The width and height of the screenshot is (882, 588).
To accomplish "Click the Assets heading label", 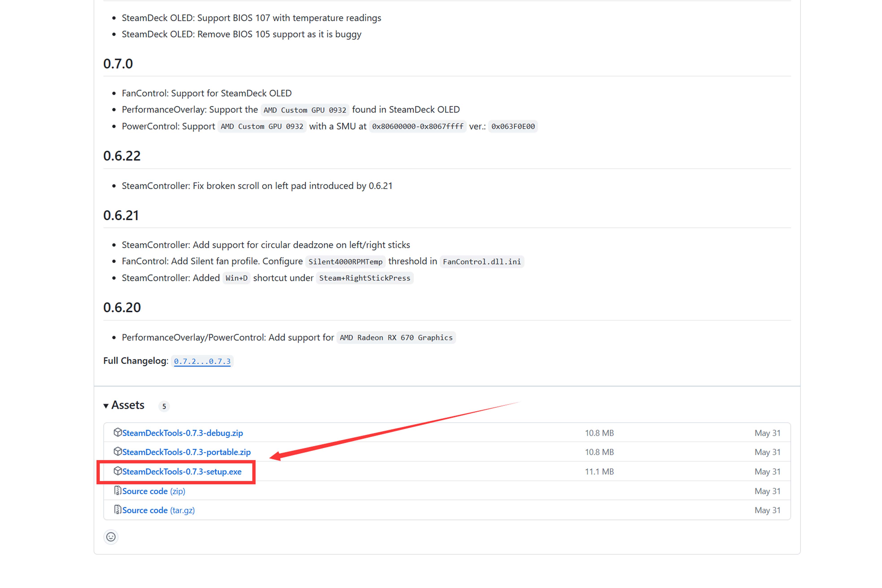I will 128,405.
